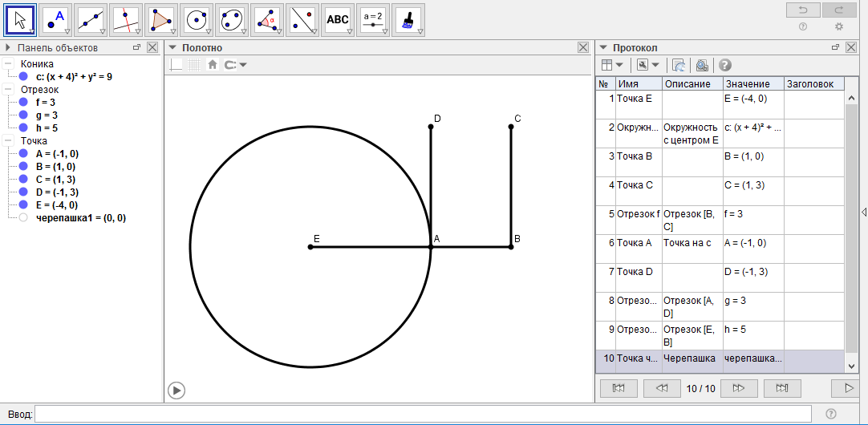
Task: Toggle the grid in Полотно toolbar
Action: point(194,65)
